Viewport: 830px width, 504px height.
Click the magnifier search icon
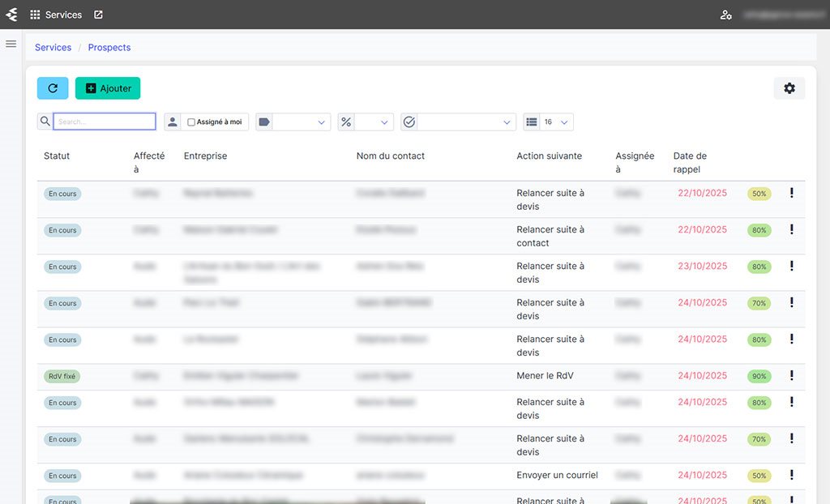point(45,122)
